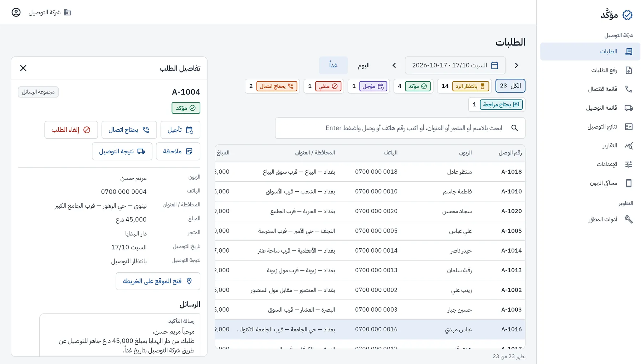Open the date picker field

point(455,65)
